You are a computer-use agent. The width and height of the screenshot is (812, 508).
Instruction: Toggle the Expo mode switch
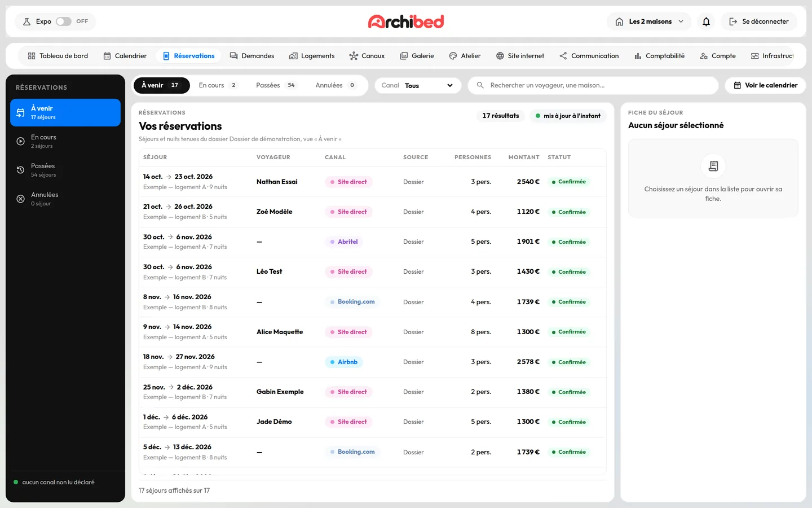tap(64, 21)
